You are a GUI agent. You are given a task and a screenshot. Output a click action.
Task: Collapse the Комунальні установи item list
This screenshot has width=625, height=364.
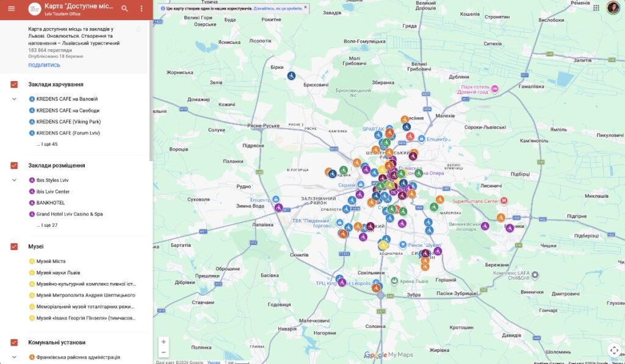tap(14, 357)
